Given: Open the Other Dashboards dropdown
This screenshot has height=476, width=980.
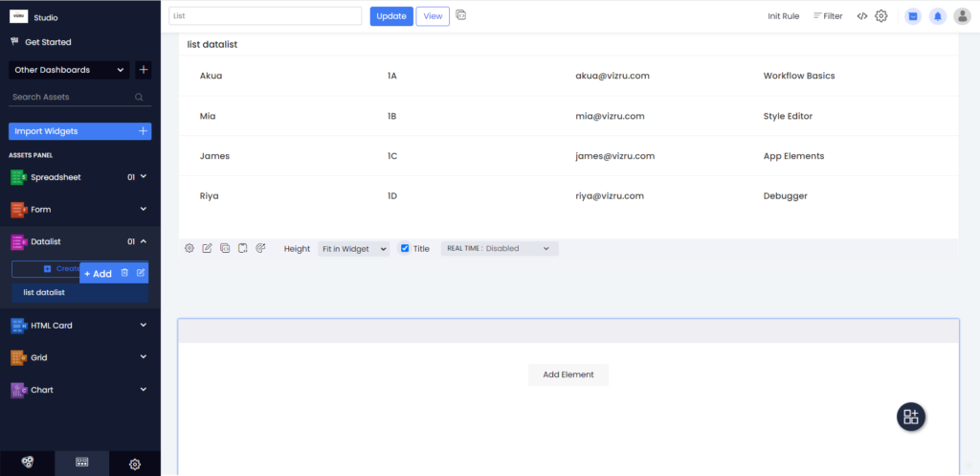Looking at the screenshot, I should coord(69,69).
